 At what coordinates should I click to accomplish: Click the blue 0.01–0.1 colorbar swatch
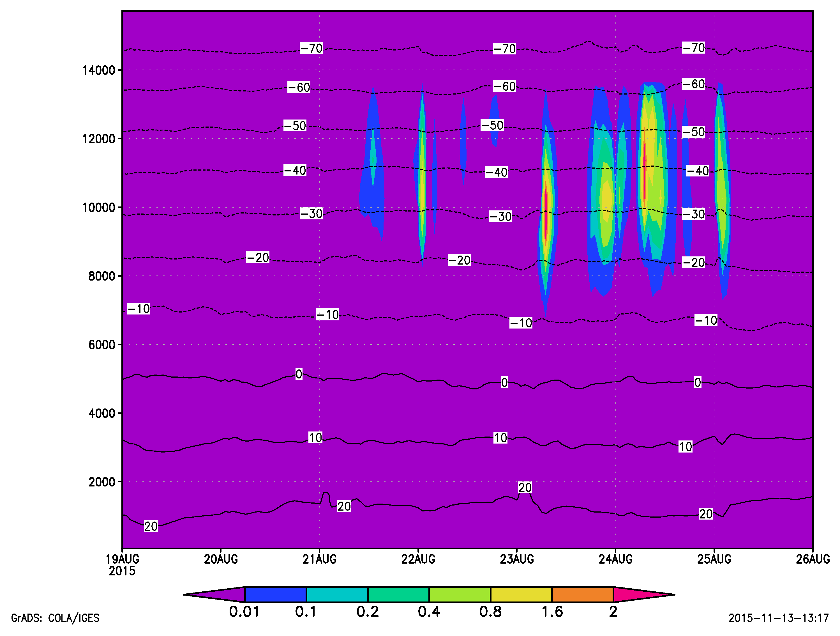(276, 594)
